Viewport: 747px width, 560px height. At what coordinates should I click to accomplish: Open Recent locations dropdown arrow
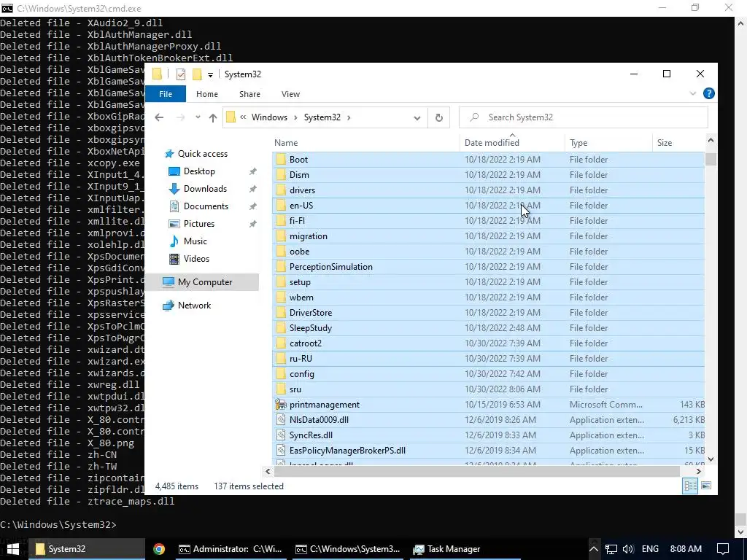click(x=198, y=117)
